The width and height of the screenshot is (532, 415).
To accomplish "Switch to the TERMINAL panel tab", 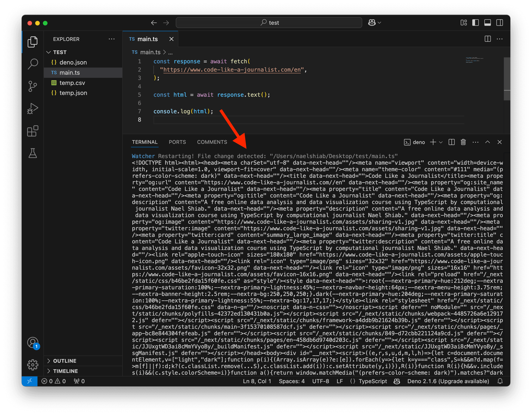I will (x=145, y=142).
